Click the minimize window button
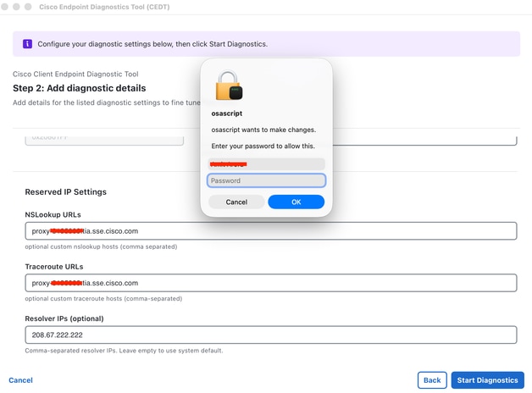This screenshot has height=393, width=532. coord(16,7)
